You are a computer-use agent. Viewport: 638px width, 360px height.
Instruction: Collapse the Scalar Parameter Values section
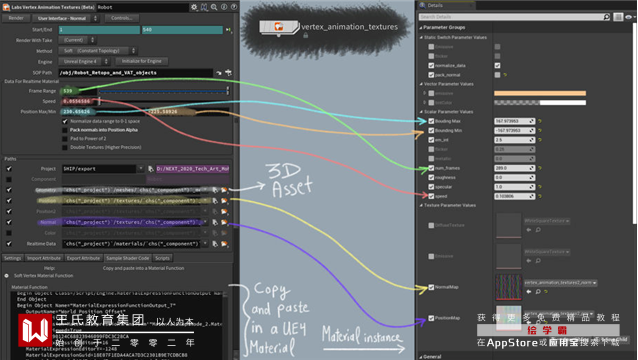422,112
